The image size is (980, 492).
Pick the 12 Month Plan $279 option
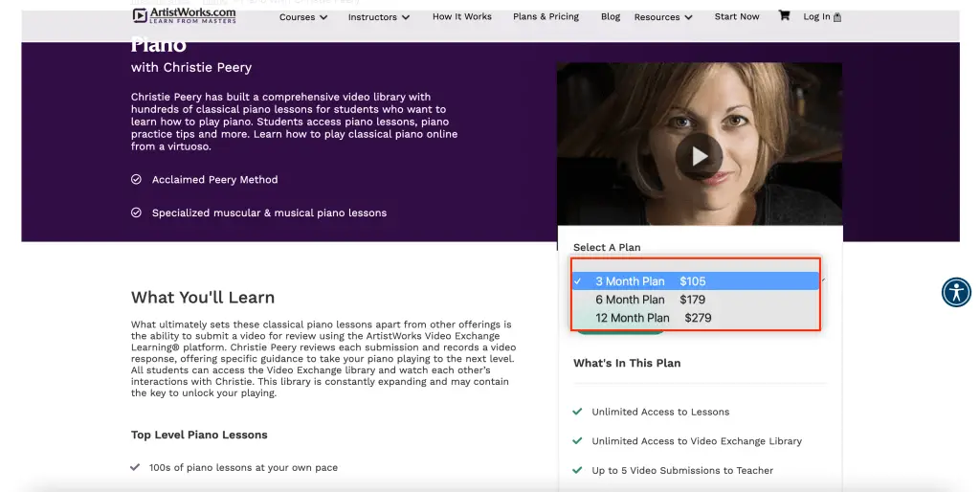click(x=695, y=318)
